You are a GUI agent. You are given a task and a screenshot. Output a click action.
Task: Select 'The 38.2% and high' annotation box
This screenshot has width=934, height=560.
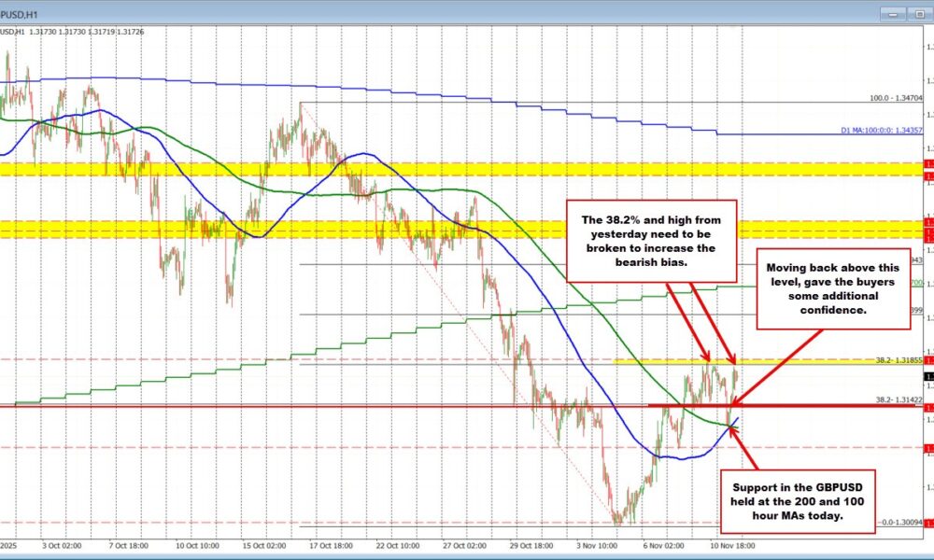[x=652, y=240]
